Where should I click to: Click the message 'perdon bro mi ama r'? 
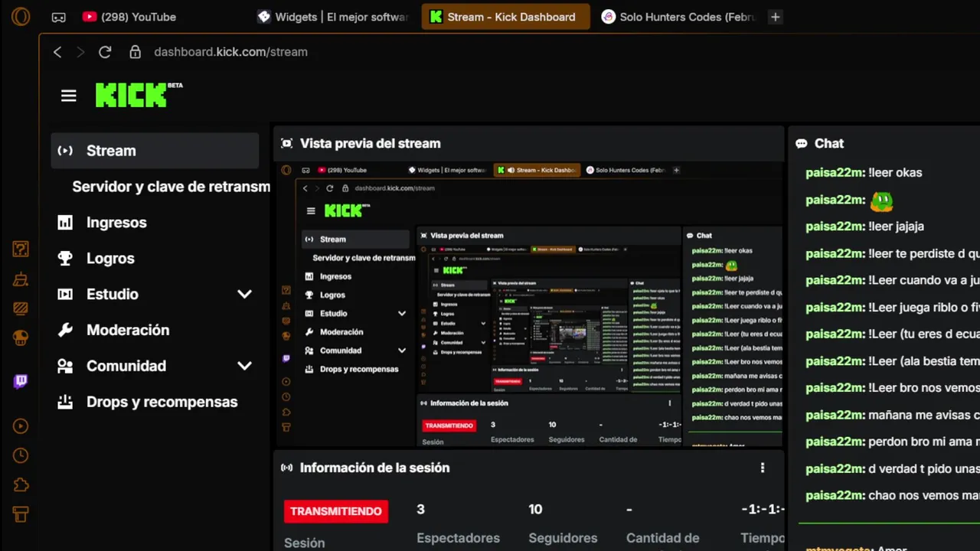coord(924,442)
